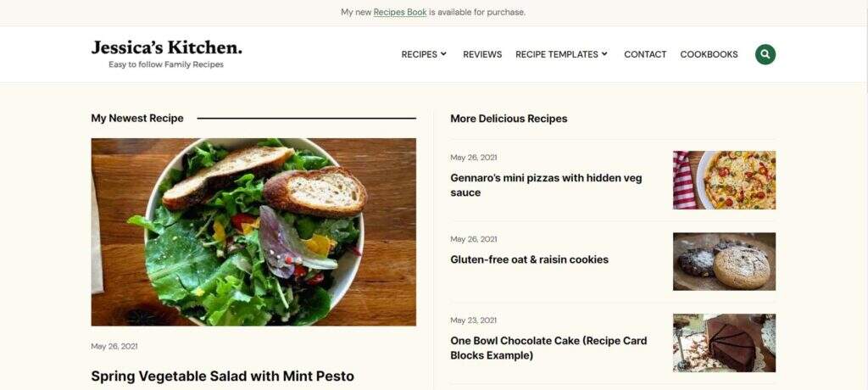Screen dimensions: 868x390
Task: Open Spring Vegetable Salad with Mint Pesto
Action: [222, 376]
